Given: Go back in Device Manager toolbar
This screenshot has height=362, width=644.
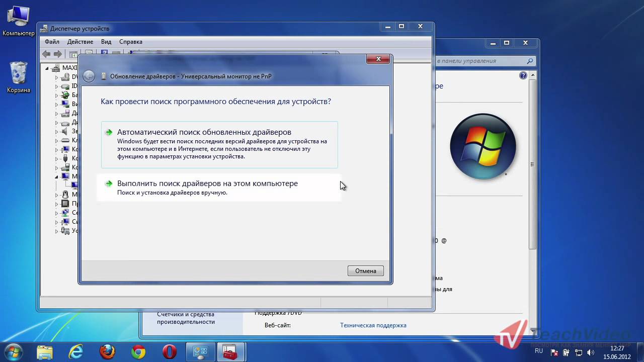Looking at the screenshot, I should tap(46, 54).
